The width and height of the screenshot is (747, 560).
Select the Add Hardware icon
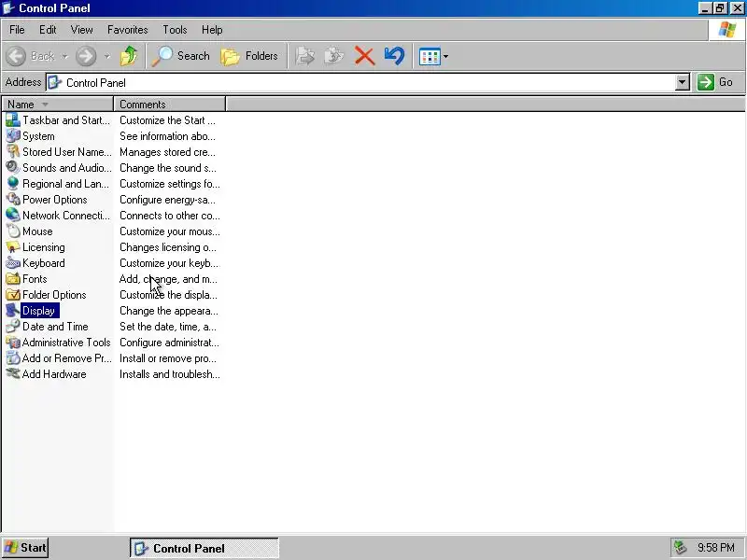13,374
